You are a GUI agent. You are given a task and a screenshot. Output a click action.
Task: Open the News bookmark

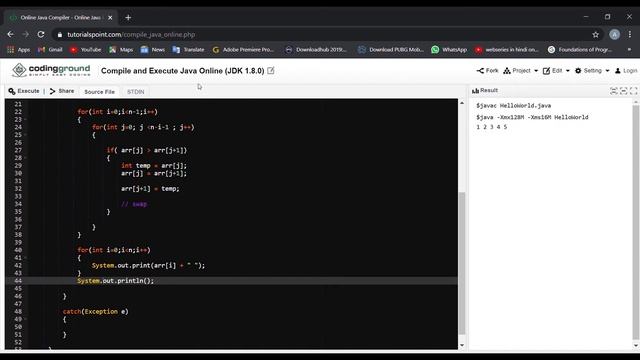click(x=153, y=50)
